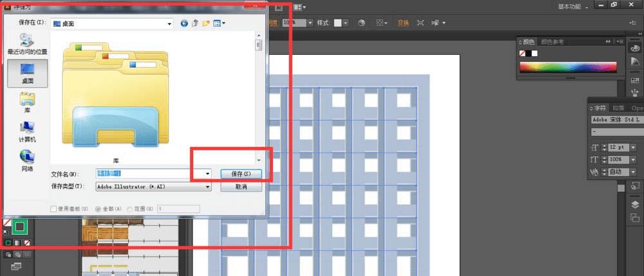Change screen mode icon at toolbar bottom
Screen dimensions: 644x276
[16, 266]
